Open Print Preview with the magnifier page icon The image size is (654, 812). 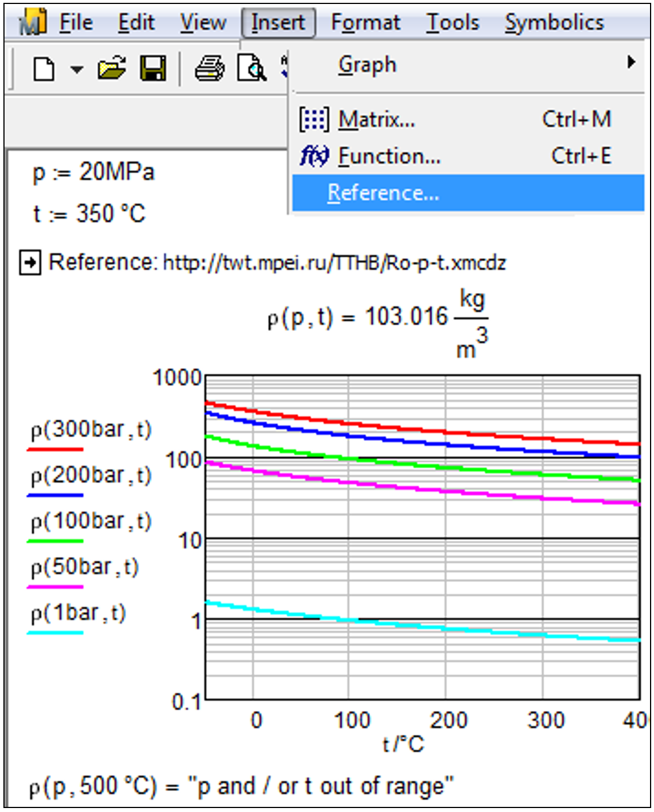[251, 68]
